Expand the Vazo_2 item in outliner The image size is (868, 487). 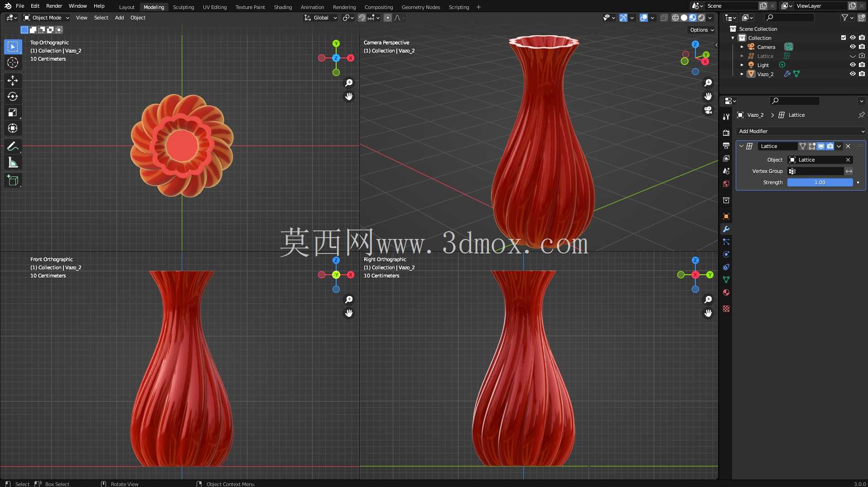pos(742,74)
